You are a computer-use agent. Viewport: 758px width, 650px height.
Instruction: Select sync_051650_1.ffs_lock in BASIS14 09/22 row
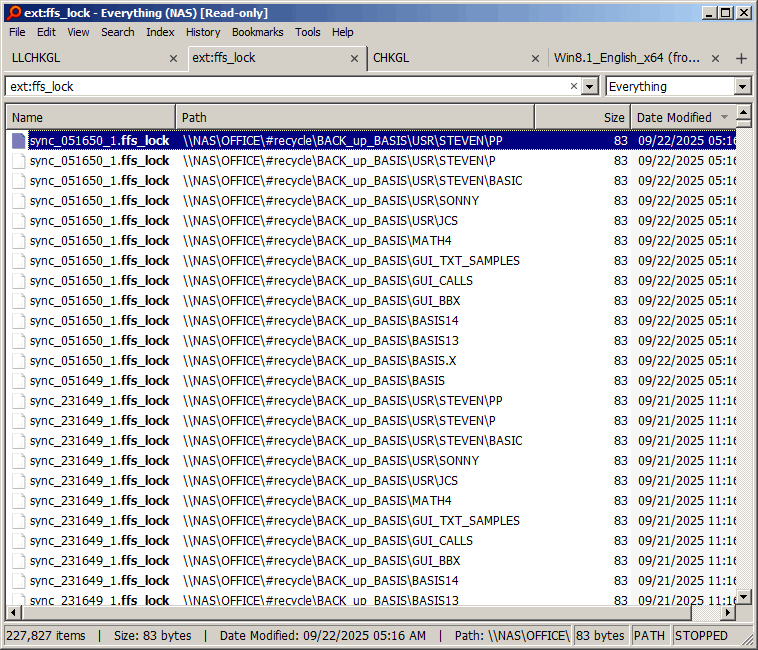99,320
